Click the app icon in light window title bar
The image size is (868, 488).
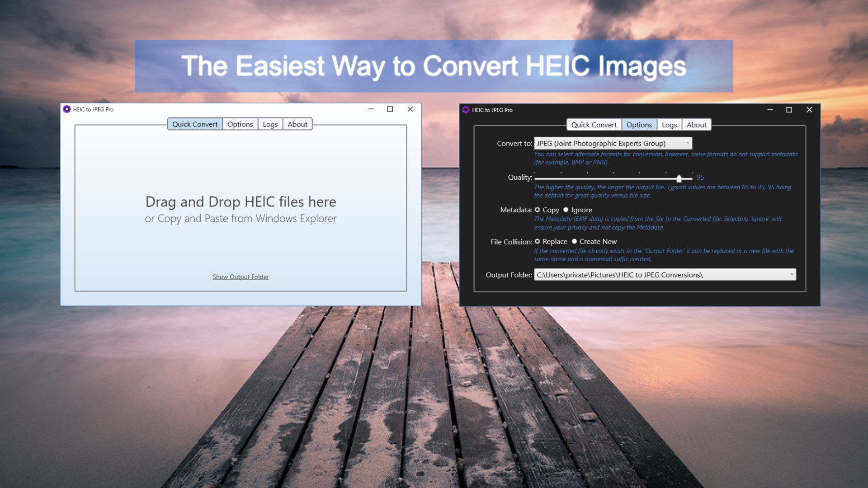67,109
